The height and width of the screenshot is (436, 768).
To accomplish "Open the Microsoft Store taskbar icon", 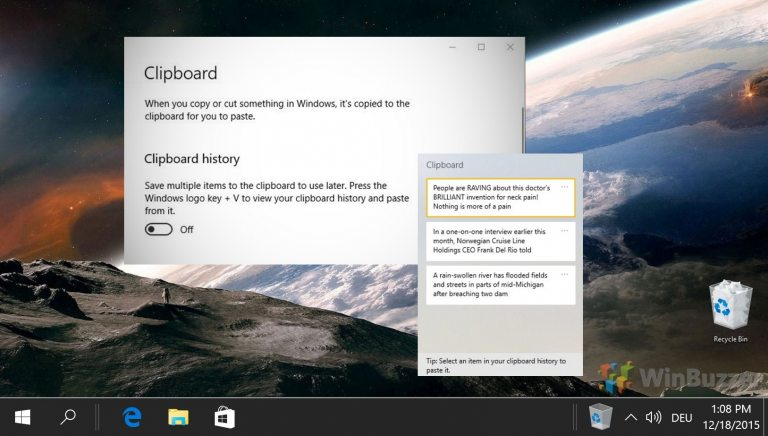I will pos(225,417).
